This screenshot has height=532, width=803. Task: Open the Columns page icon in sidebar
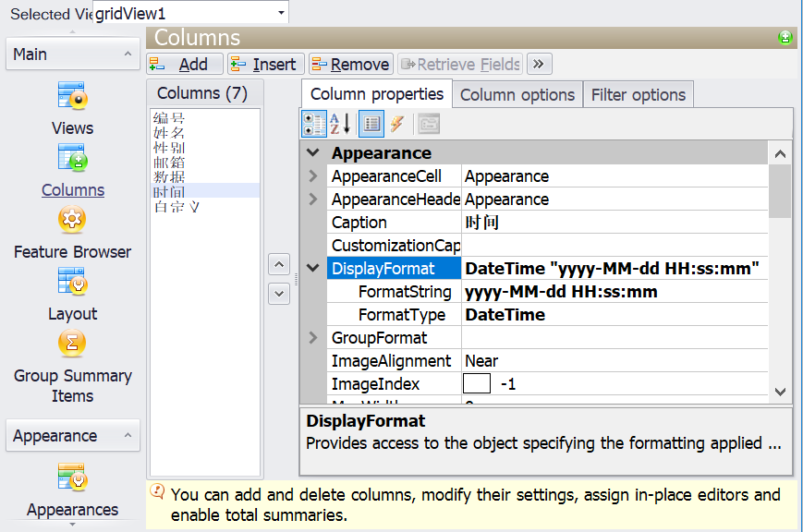[x=73, y=157]
